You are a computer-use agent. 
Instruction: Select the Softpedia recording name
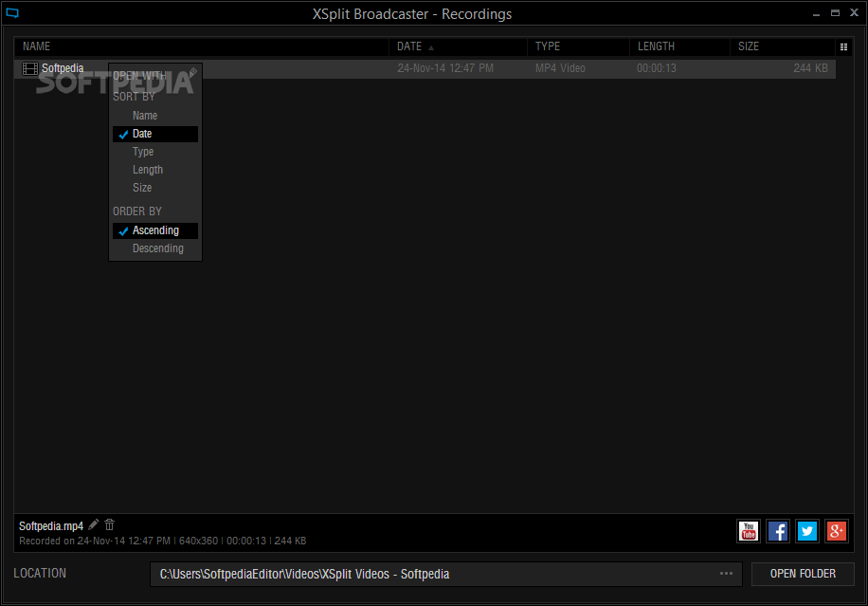[x=63, y=68]
